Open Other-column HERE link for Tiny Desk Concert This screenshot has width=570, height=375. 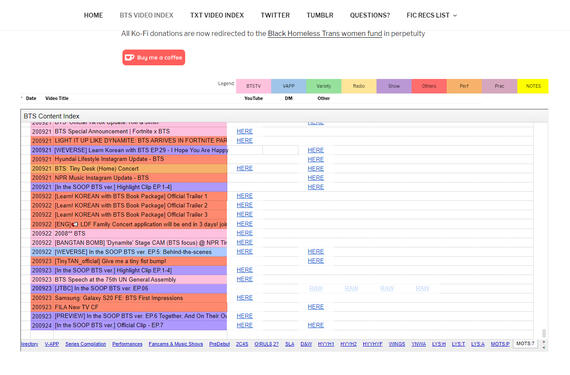(x=316, y=169)
